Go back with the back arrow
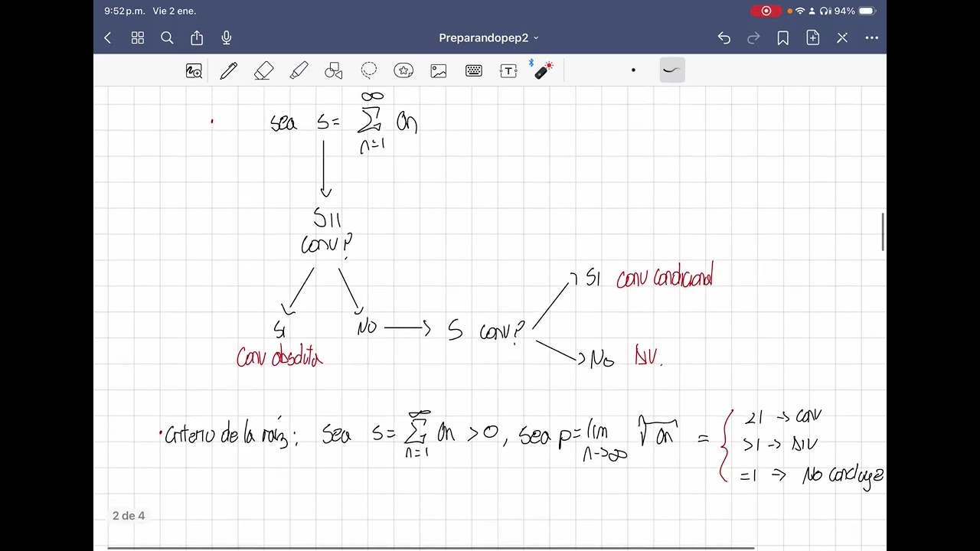980x551 pixels. [108, 37]
